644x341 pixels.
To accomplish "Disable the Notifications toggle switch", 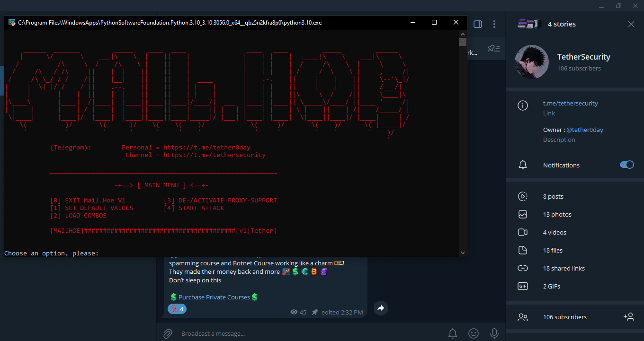I will (x=626, y=165).
